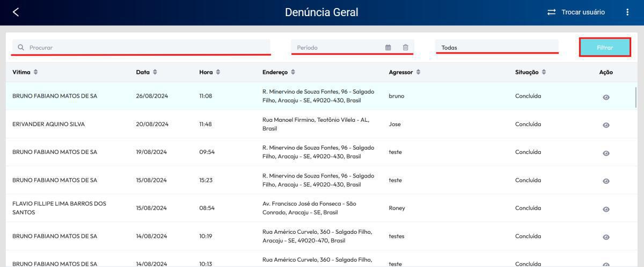Click aggressor name bruno
The width and height of the screenshot is (644, 267).
[397, 96]
